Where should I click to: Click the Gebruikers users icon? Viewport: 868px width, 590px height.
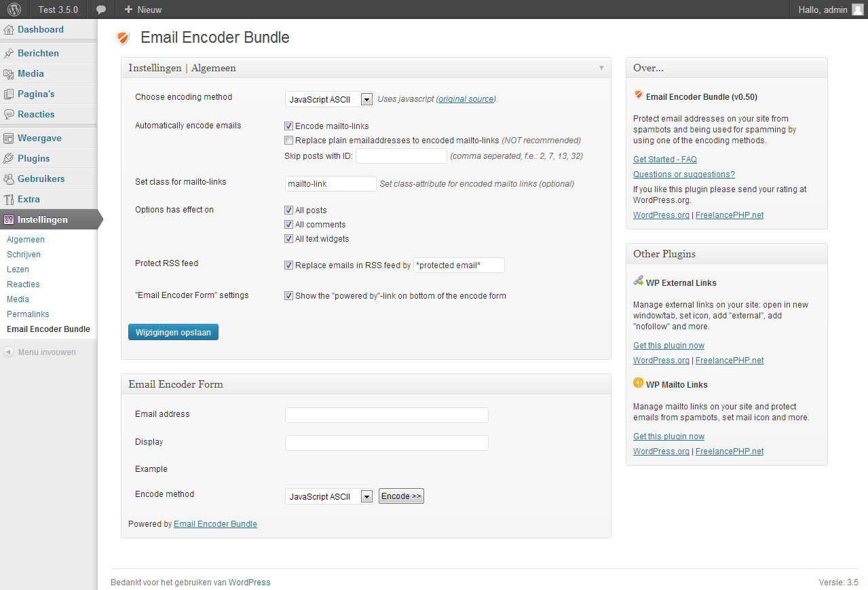pyautogui.click(x=9, y=179)
